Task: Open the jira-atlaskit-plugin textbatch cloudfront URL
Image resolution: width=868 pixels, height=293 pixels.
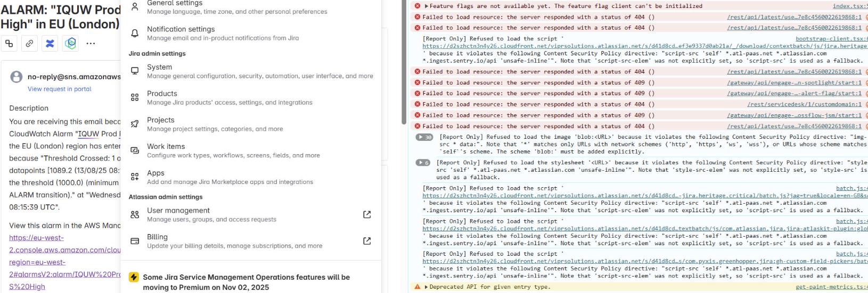Action: click(x=645, y=229)
